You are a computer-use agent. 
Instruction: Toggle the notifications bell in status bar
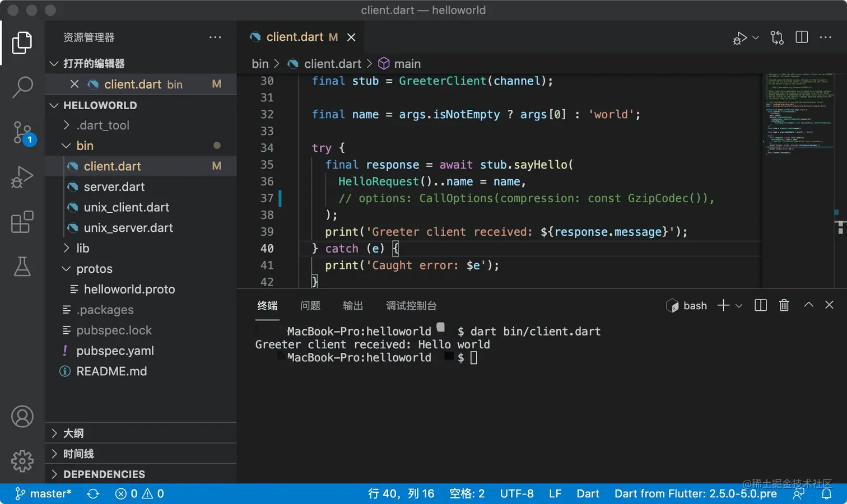(x=828, y=493)
